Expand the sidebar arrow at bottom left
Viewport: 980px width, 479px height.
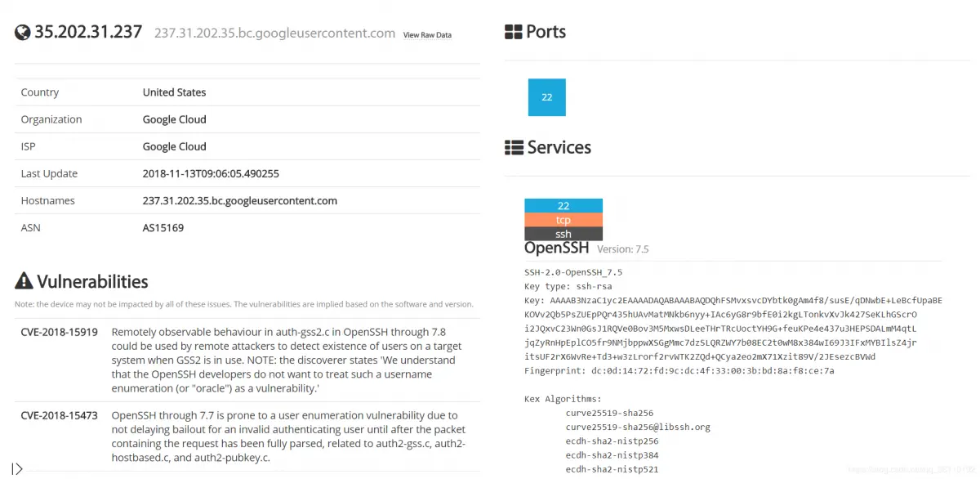click(16, 469)
